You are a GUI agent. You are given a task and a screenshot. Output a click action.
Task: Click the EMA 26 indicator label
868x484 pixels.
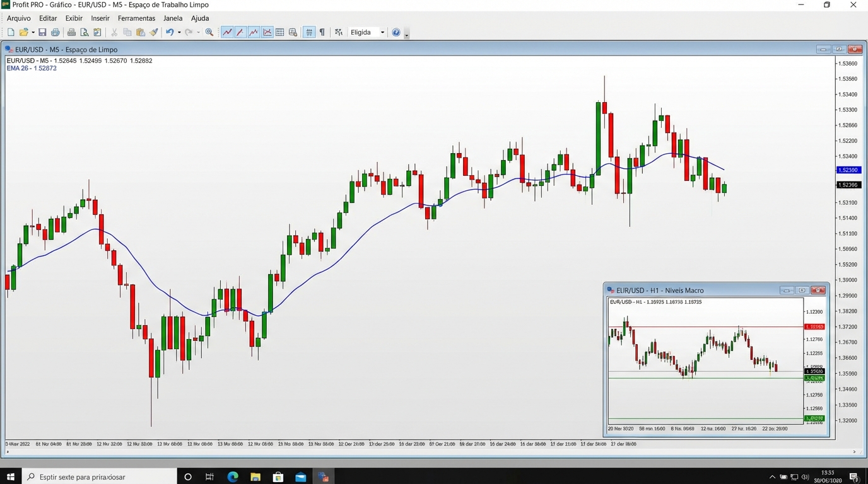point(32,68)
